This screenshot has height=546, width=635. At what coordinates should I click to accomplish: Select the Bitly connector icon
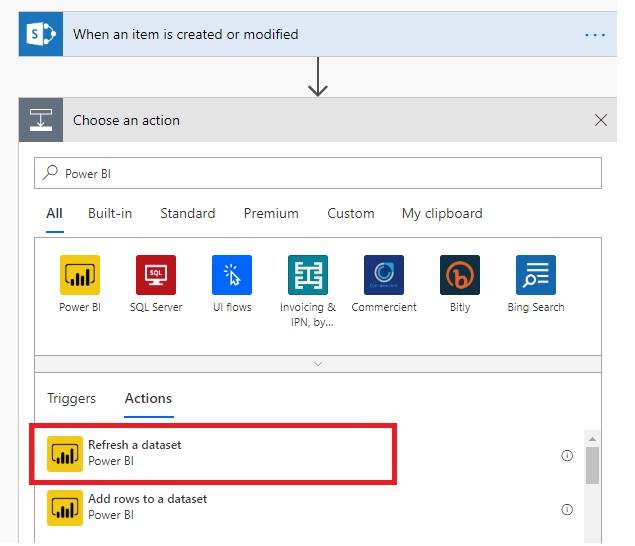click(460, 275)
